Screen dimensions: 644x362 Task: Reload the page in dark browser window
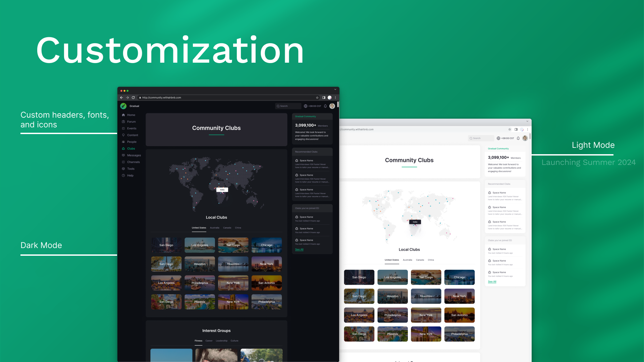pyautogui.click(x=133, y=98)
